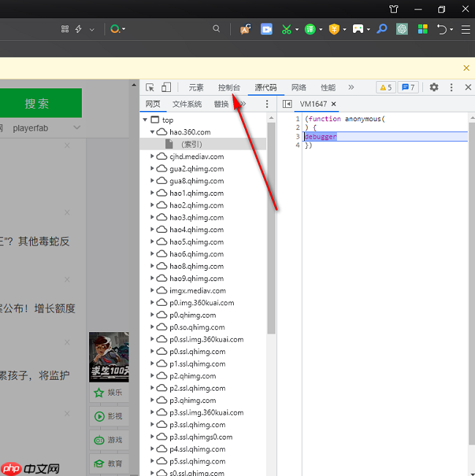The height and width of the screenshot is (476, 475).
Task: Click the 5 warnings badge
Action: click(386, 88)
